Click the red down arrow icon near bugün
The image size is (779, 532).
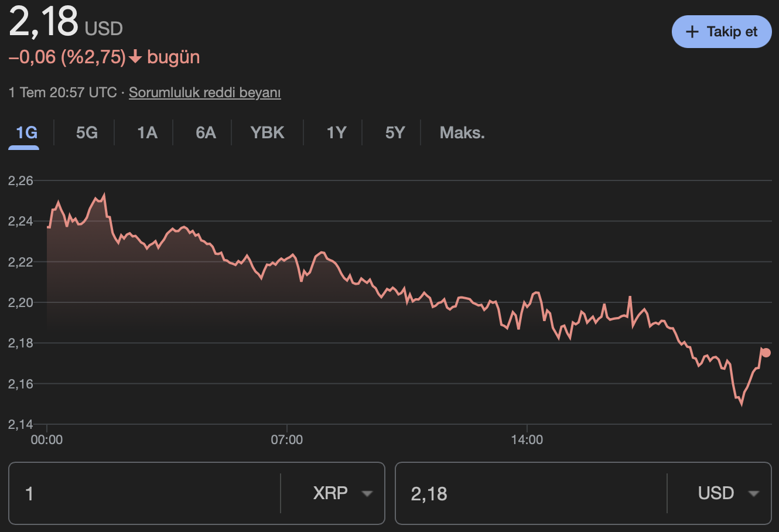pos(135,57)
